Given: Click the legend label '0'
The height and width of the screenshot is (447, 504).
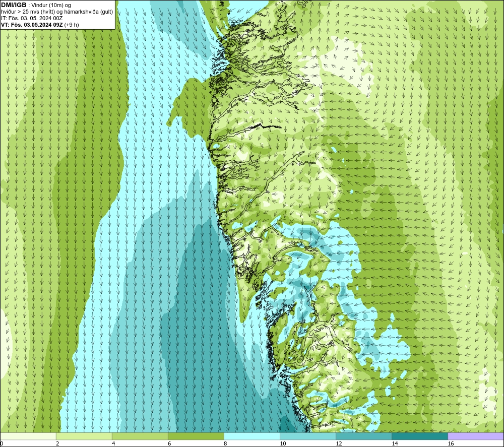Looking at the screenshot, I should click(x=2, y=444).
